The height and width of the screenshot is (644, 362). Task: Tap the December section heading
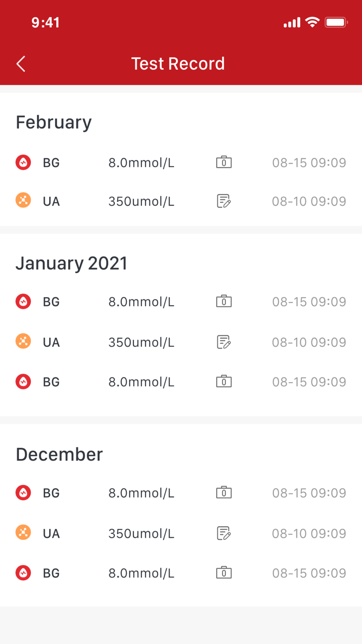(x=59, y=455)
